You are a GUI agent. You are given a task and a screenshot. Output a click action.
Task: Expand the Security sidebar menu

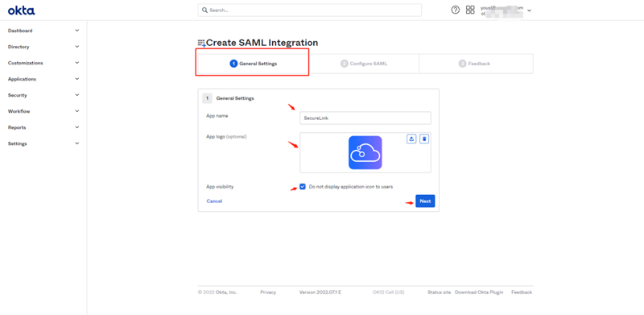tap(43, 95)
